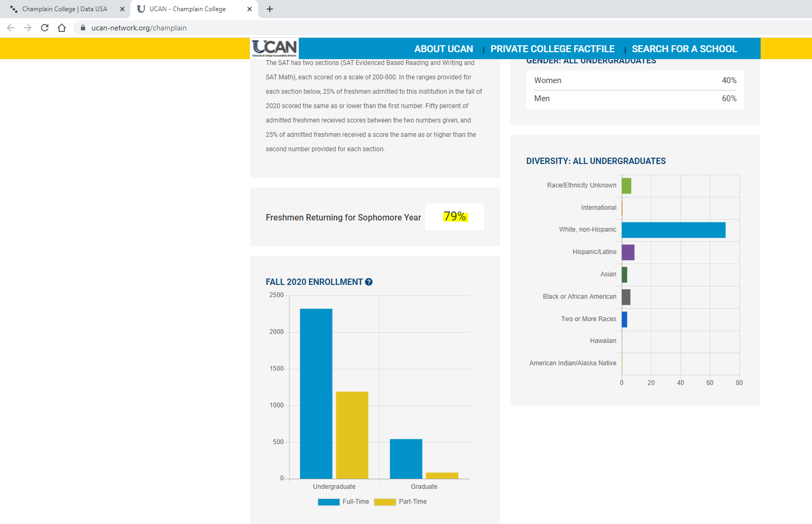The height and width of the screenshot is (524, 812).
Task: Click the White, non-Hispanic diversity bar
Action: coord(673,230)
